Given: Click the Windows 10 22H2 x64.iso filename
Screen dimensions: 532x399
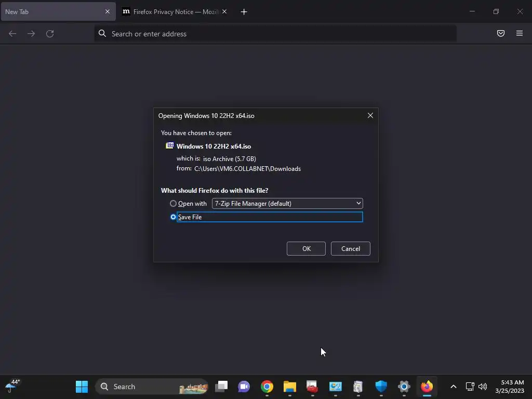Looking at the screenshot, I should point(214,147).
